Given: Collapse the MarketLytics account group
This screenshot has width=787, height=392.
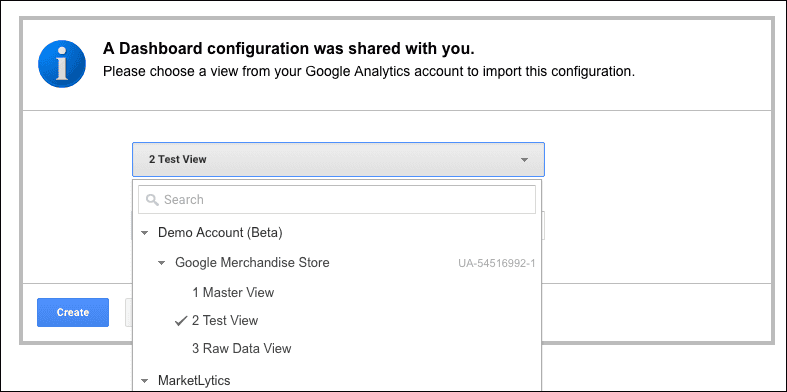Looking at the screenshot, I should click(145, 380).
